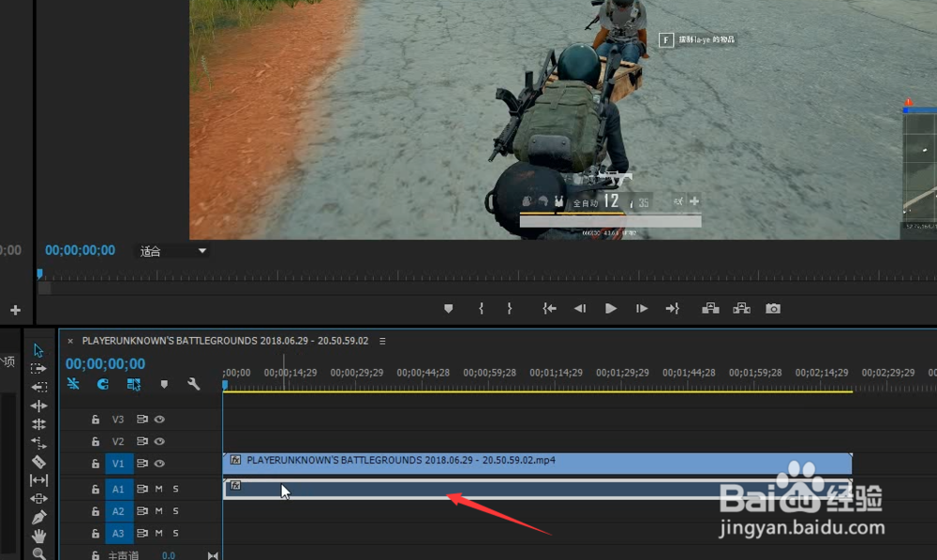Select the Slide tool

pos(38,498)
